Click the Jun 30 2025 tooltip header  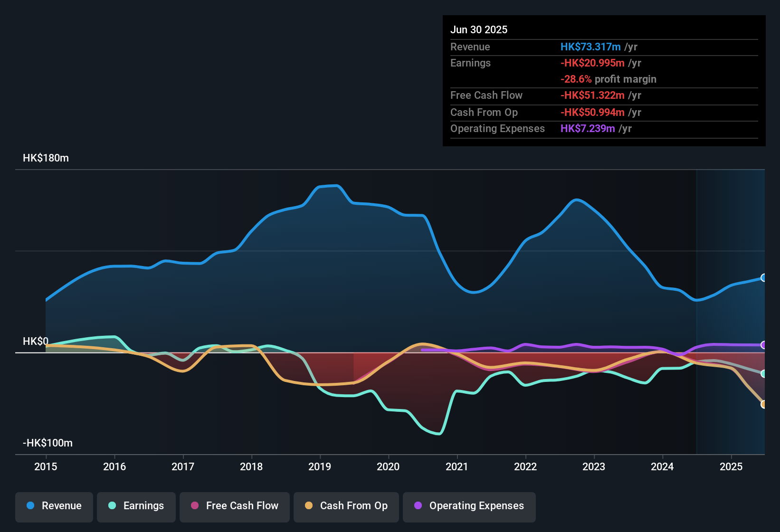(x=479, y=29)
